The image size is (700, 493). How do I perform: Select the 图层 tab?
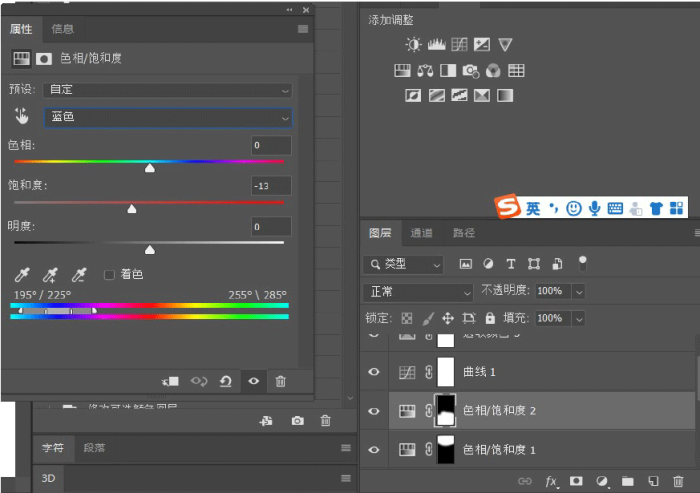[x=380, y=233]
